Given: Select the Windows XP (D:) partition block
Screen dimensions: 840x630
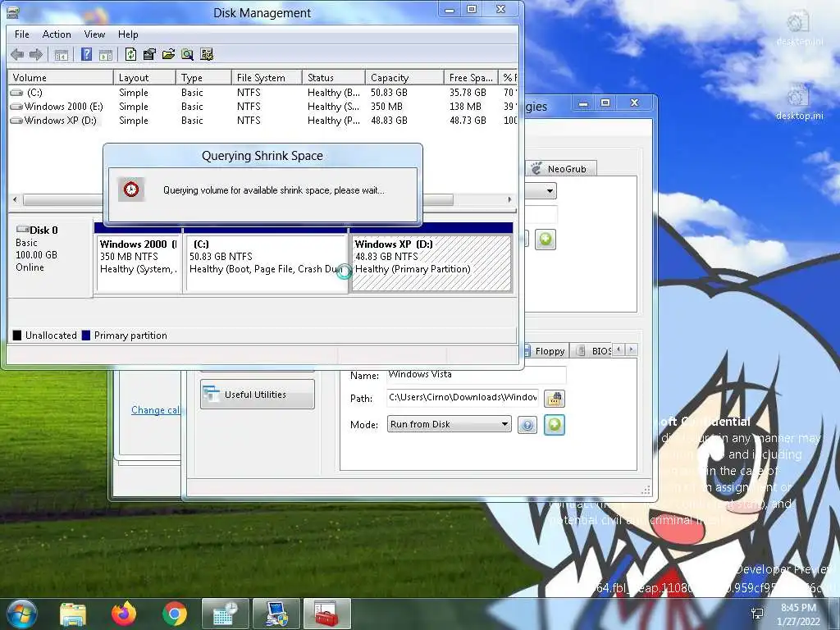Looking at the screenshot, I should 431,262.
